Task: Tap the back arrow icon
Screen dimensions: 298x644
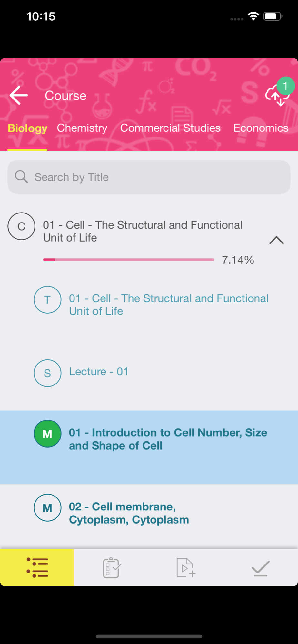Action: [x=19, y=95]
